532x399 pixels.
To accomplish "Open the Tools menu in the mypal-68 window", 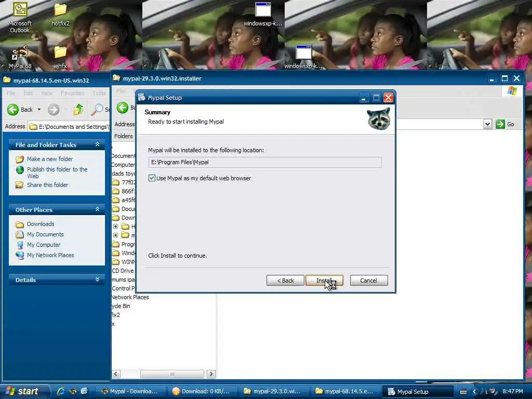I will click(x=99, y=93).
